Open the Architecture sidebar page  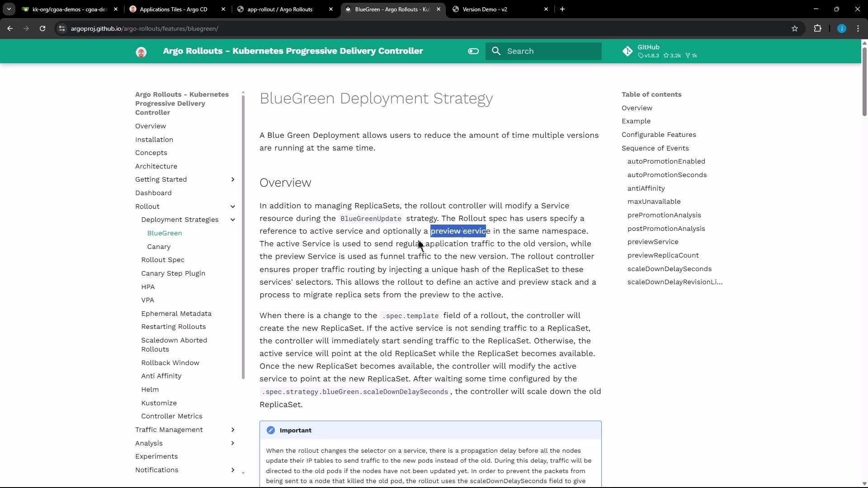tap(156, 166)
